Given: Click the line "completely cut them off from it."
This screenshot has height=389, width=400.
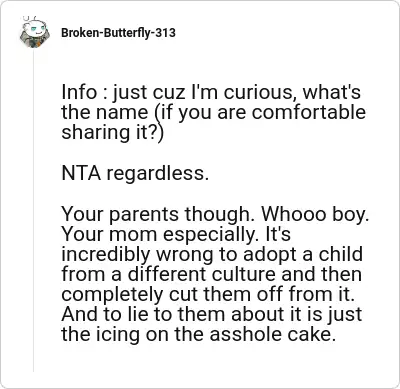Looking at the screenshot, I should (x=207, y=295).
